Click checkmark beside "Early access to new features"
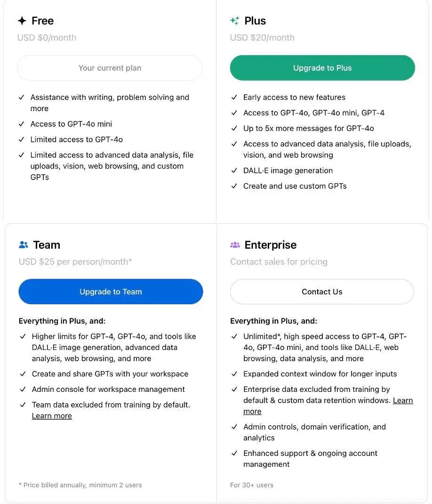Screen dimensions: 432x504 234,98
